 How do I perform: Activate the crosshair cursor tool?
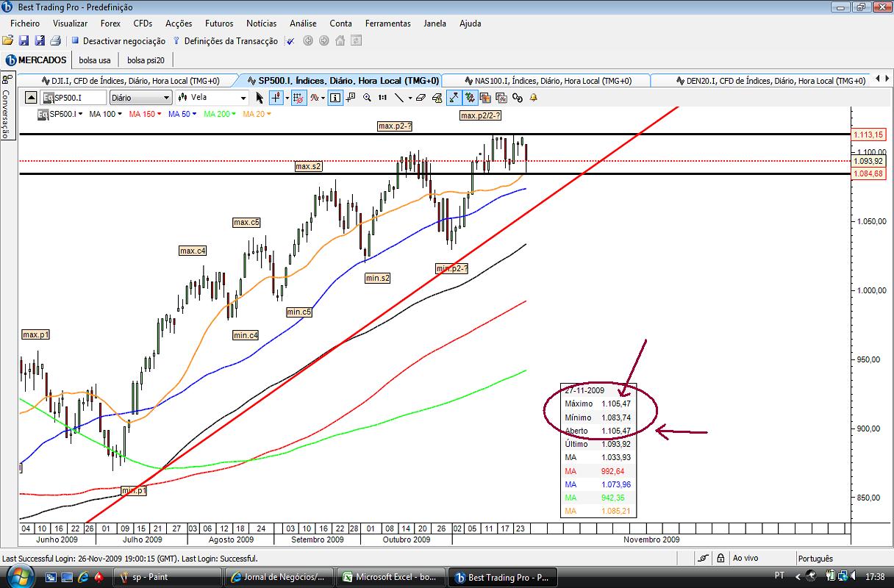[275, 97]
